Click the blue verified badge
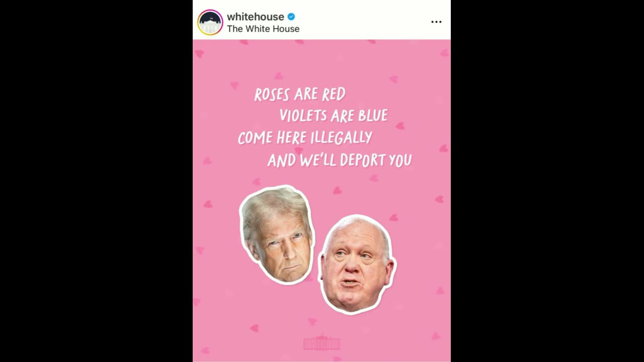The width and height of the screenshot is (644, 362). tap(291, 17)
